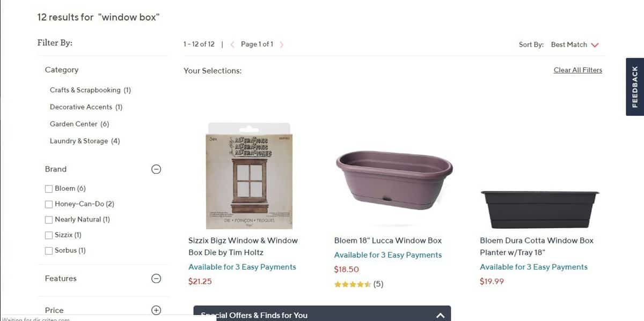Change sorting from Best Match
This screenshot has height=321, width=644.
(570, 45)
